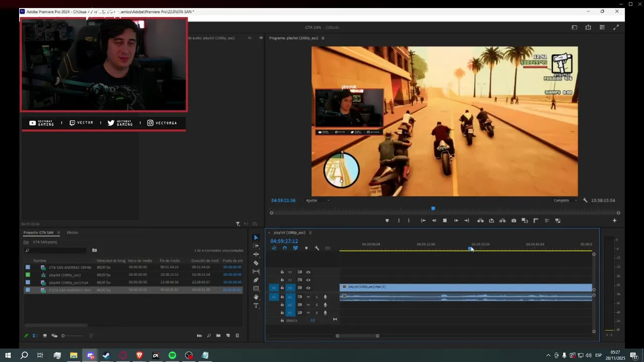The width and height of the screenshot is (644, 362).
Task: Click the timeline playhead marker
Action: pos(470,248)
